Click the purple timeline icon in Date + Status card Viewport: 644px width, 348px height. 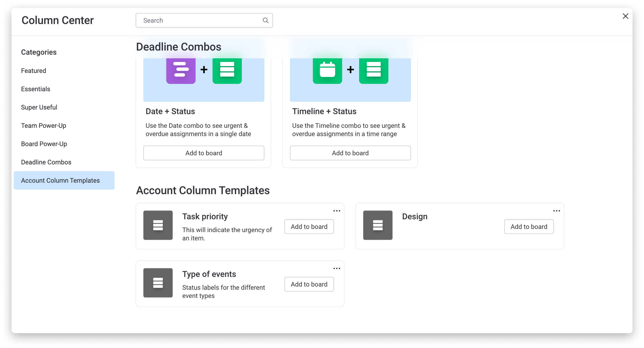pos(181,70)
